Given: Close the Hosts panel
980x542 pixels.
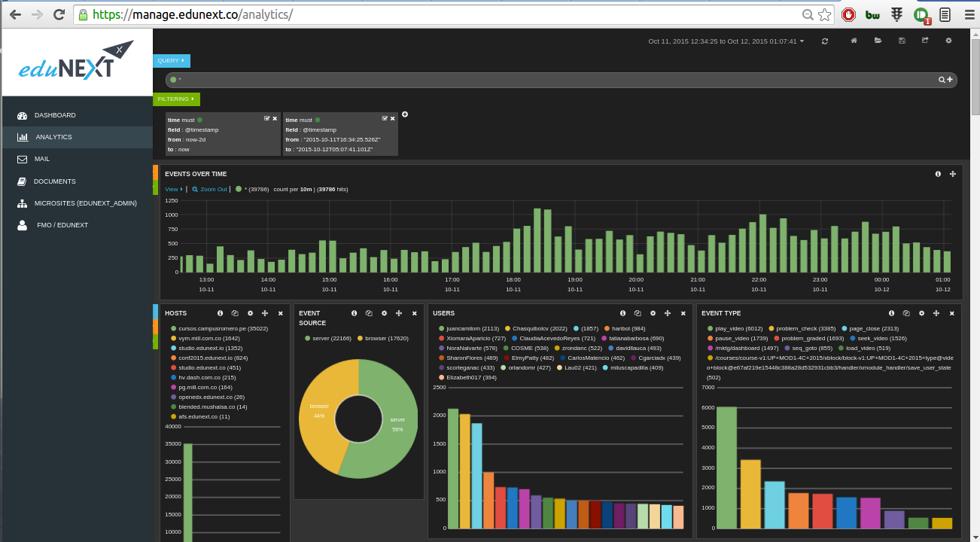Looking at the screenshot, I should click(x=281, y=313).
